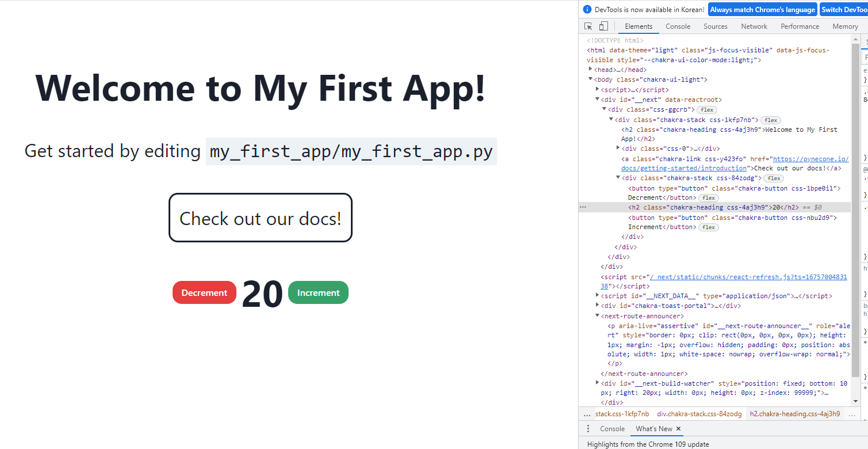
Task: Collapse the div css-ggcrb node
Action: (605, 109)
